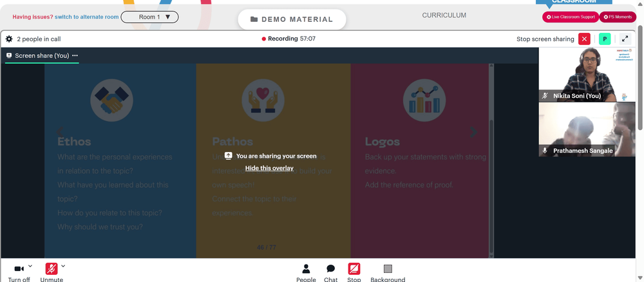The height and width of the screenshot is (282, 644).
Task: Click the 2 people in call text
Action: [39, 39]
